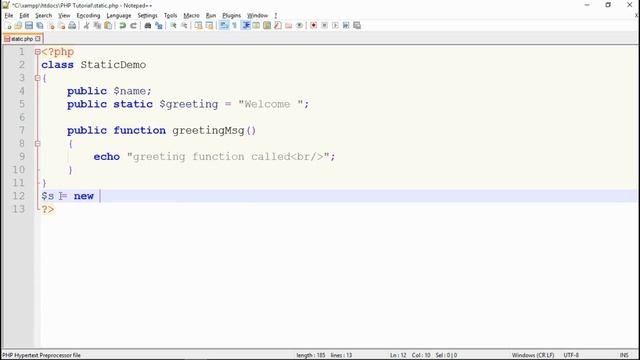Run macro multiple times icon
The width and height of the screenshot is (640, 360).
pos(346,26)
